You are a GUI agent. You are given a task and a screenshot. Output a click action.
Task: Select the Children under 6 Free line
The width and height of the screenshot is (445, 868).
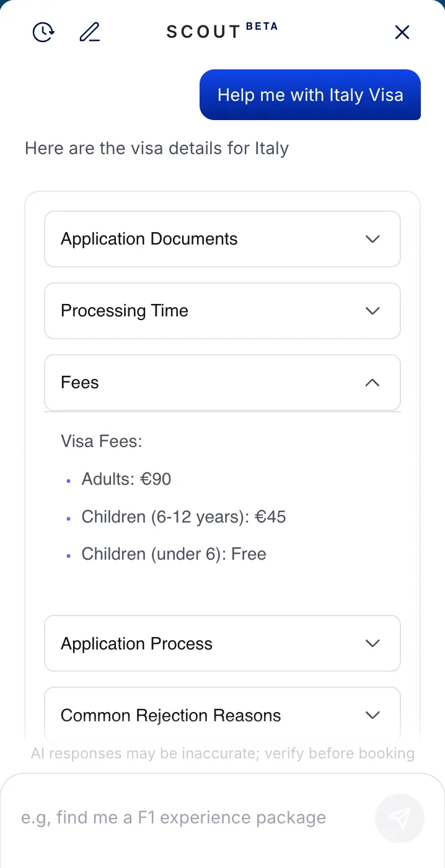pyautogui.click(x=174, y=554)
